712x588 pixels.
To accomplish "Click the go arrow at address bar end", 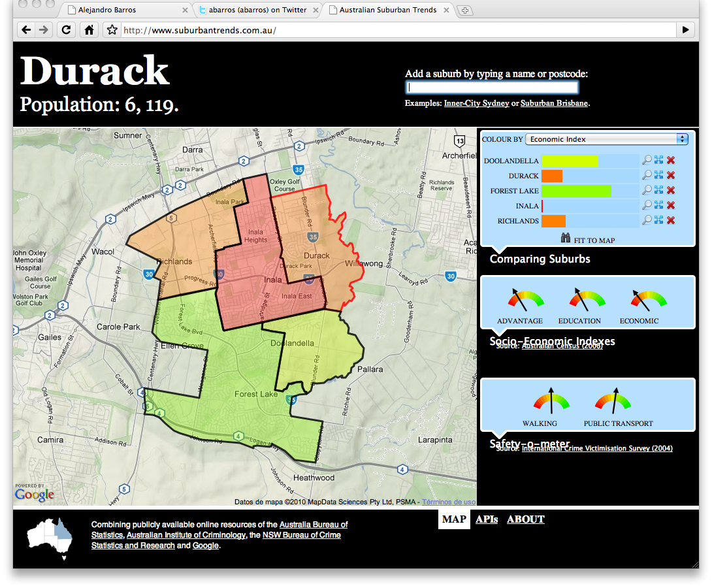I will [685, 30].
